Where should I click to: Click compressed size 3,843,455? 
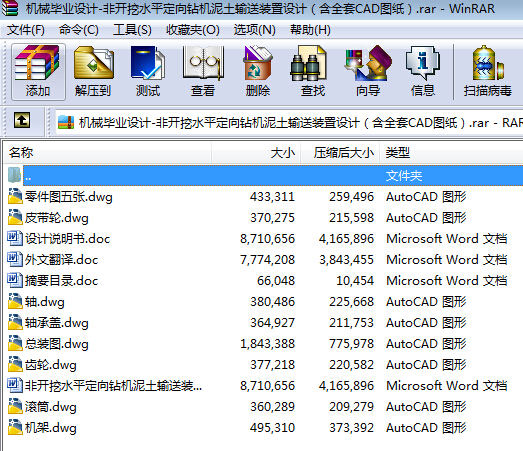[x=347, y=260]
